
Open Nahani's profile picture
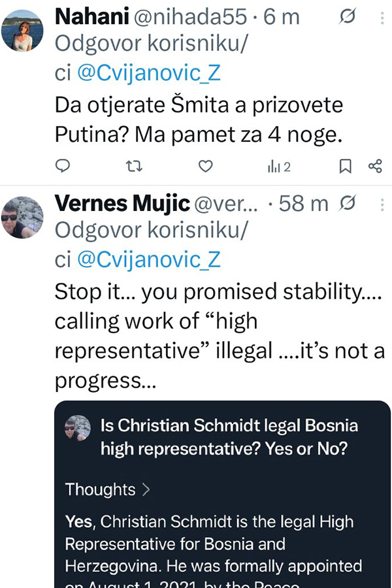coord(22,31)
